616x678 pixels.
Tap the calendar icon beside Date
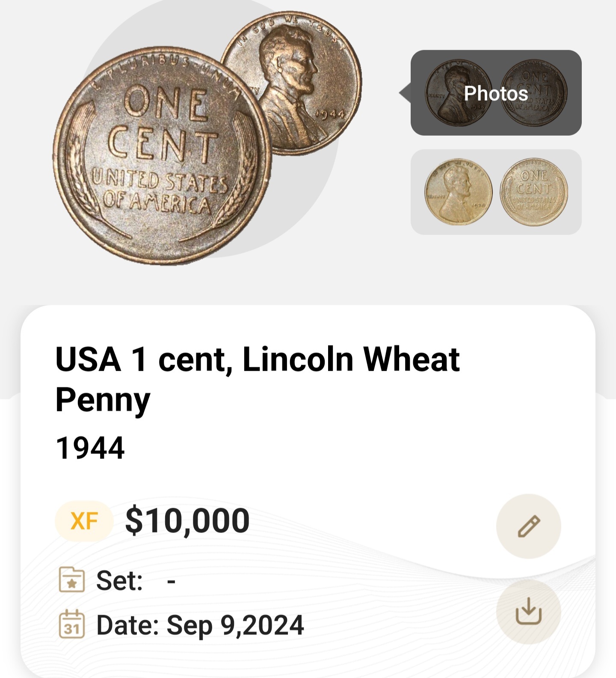click(71, 624)
